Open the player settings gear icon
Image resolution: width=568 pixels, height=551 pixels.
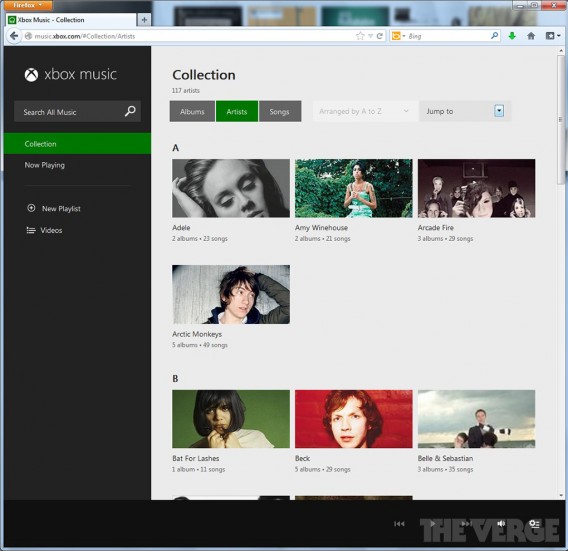pyautogui.click(x=534, y=523)
